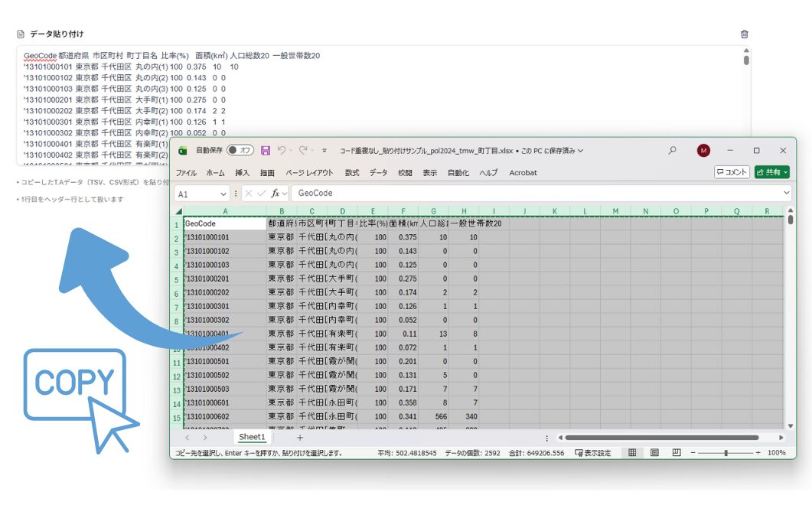Switch to Page Layout view icon
Viewport: 812px width, 505px height.
pos(654,453)
